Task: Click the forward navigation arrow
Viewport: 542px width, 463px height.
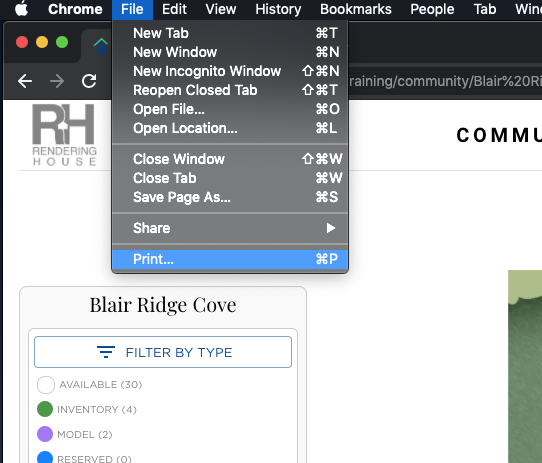Action: point(57,81)
